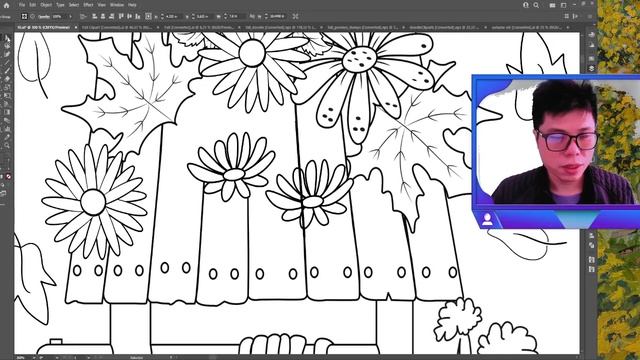640x360 pixels.
Task: Open the Effect menu
Action: click(88, 5)
